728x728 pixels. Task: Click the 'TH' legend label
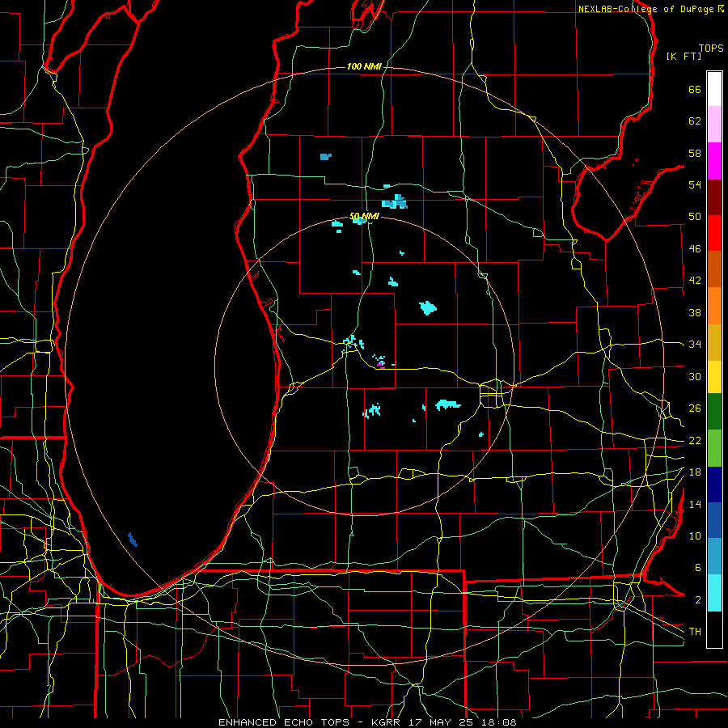(695, 631)
